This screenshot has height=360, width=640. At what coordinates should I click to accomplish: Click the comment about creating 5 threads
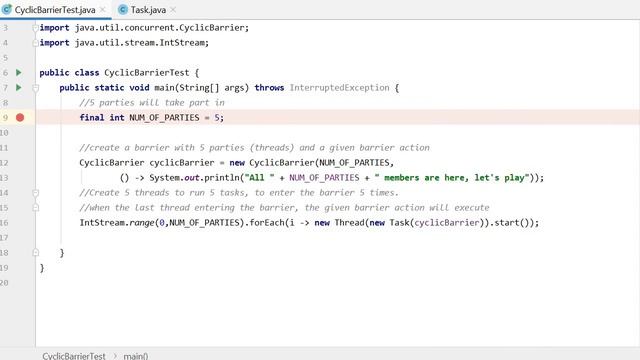coord(239,193)
